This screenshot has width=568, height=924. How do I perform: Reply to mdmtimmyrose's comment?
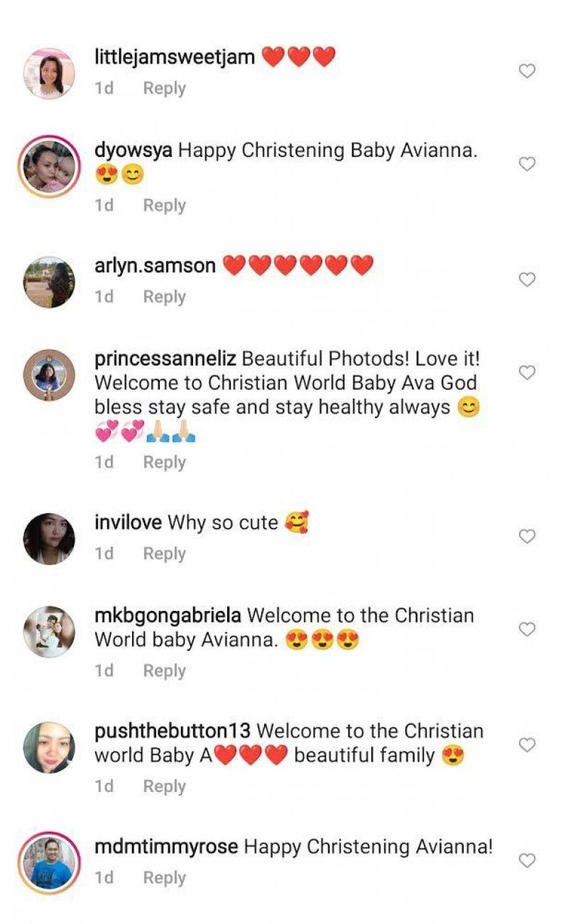pyautogui.click(x=164, y=878)
